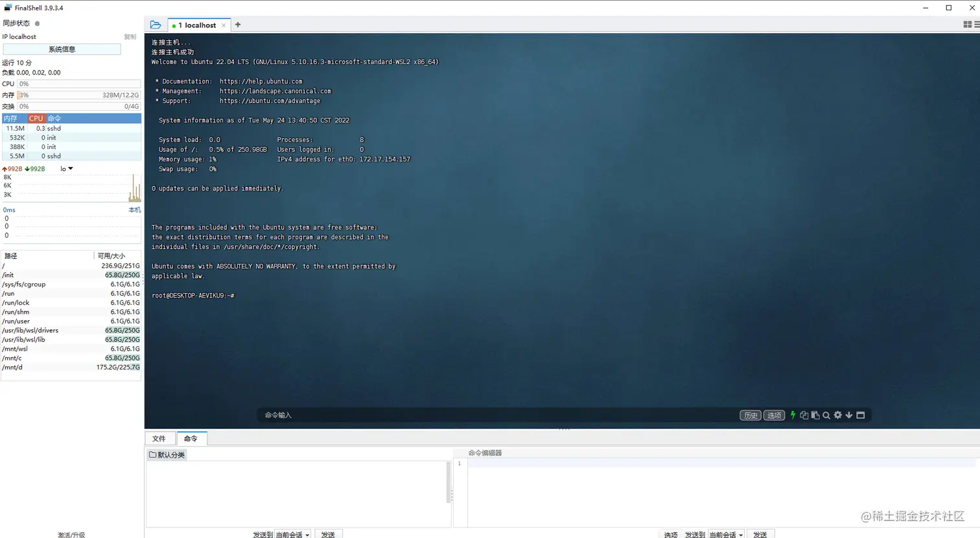Open the 选项 button in command bar
The image size is (980, 538).
pyautogui.click(x=774, y=415)
